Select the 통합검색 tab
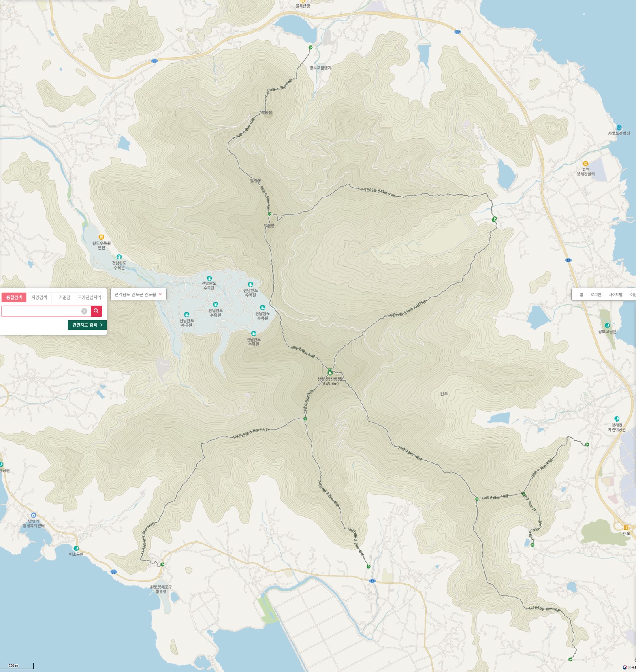The width and height of the screenshot is (636, 672). pos(14,297)
